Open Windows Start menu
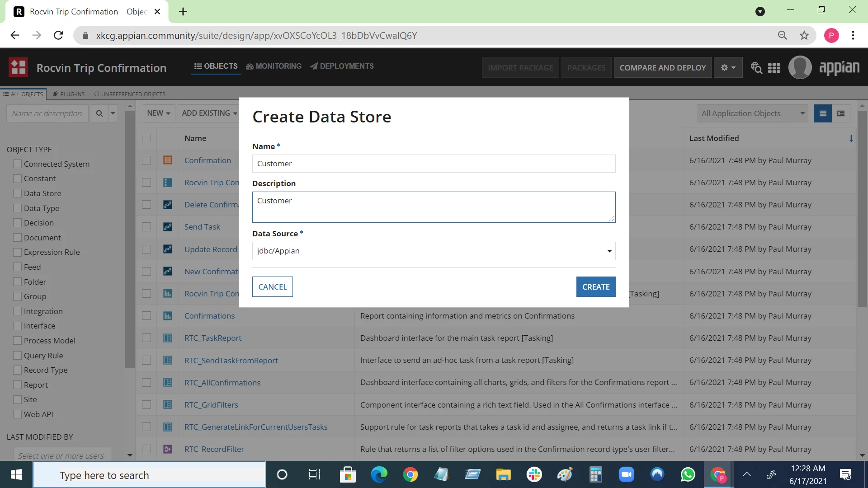Image resolution: width=868 pixels, height=488 pixels. coord(16,474)
